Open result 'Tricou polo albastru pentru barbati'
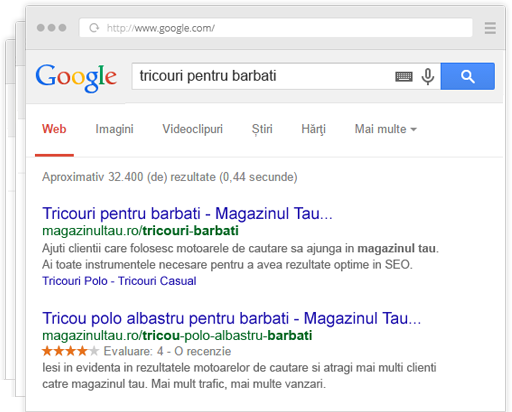This screenshot has width=512, height=412. pos(232,318)
